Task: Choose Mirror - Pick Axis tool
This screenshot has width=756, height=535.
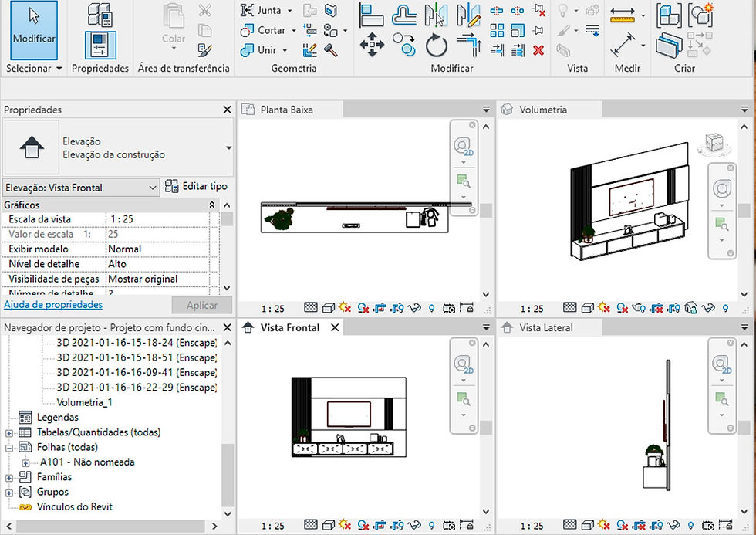Action: (x=436, y=15)
